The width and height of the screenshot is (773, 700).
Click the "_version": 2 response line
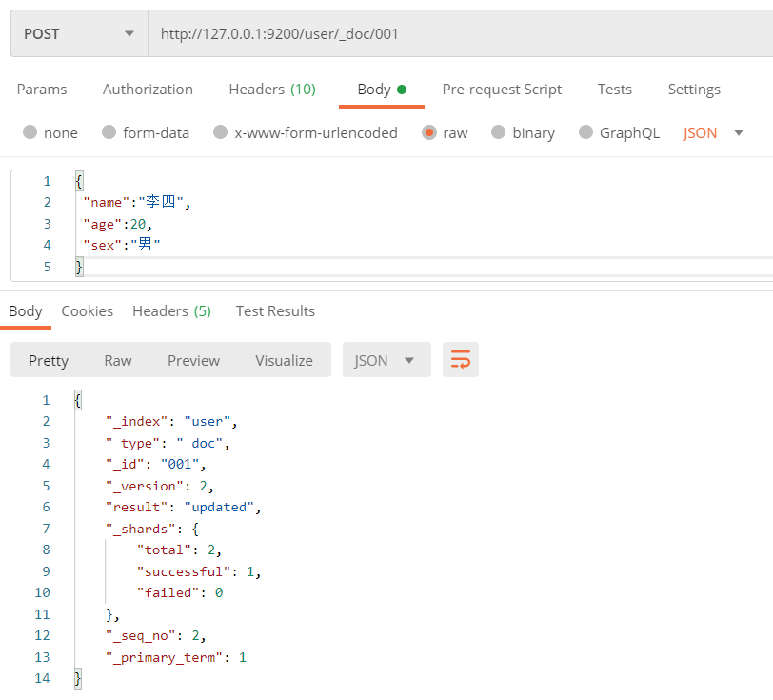click(160, 486)
